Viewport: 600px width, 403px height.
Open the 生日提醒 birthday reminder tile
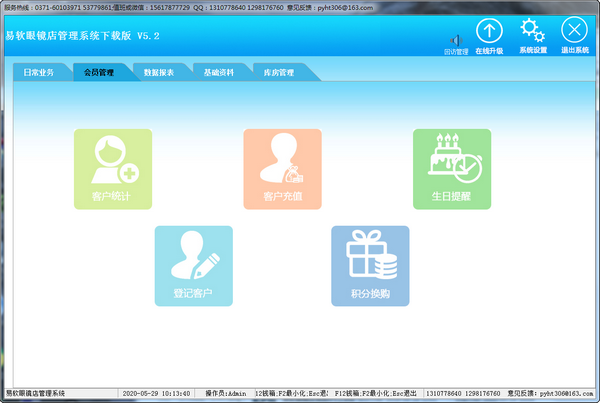coord(452,168)
